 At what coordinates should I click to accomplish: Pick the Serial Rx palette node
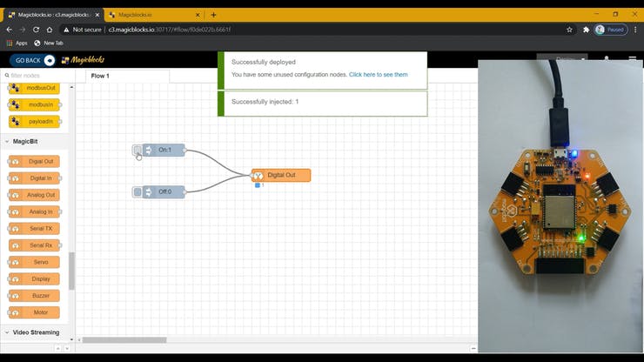click(x=35, y=245)
